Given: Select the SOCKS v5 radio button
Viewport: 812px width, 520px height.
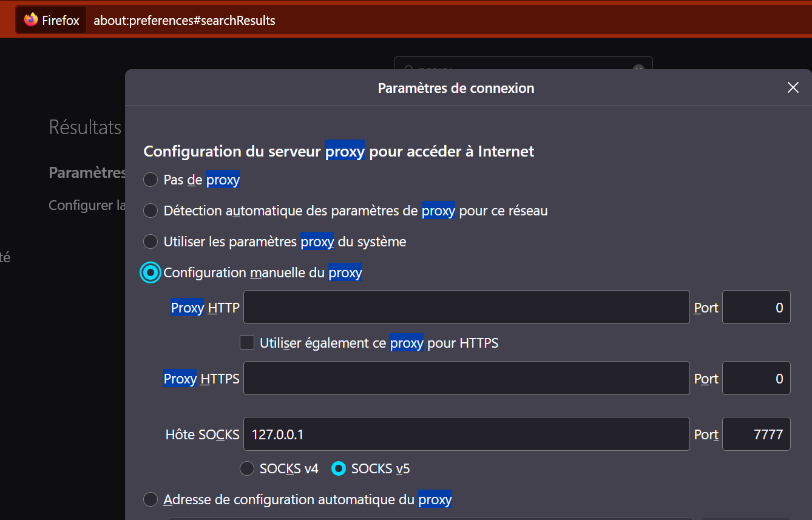Looking at the screenshot, I should [339, 468].
